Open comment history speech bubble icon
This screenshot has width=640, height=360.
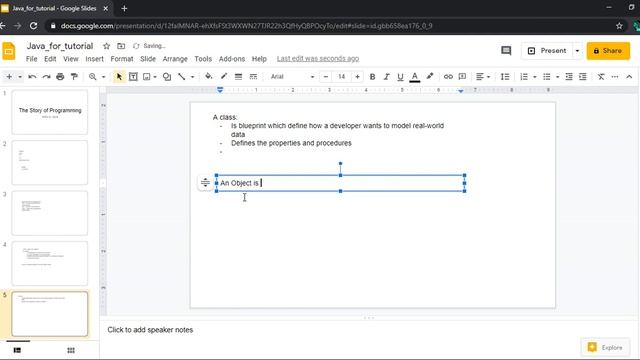[x=506, y=51]
